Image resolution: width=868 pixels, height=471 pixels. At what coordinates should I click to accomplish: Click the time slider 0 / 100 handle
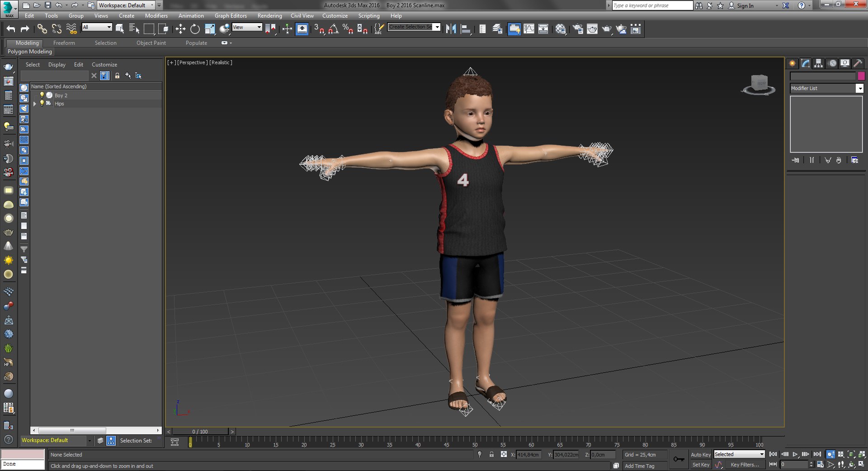click(x=200, y=432)
